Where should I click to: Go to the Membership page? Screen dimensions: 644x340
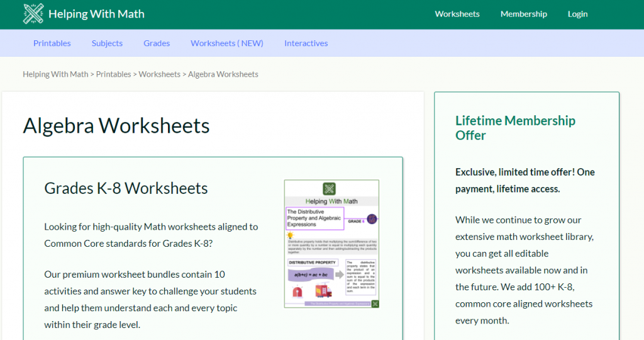524,14
